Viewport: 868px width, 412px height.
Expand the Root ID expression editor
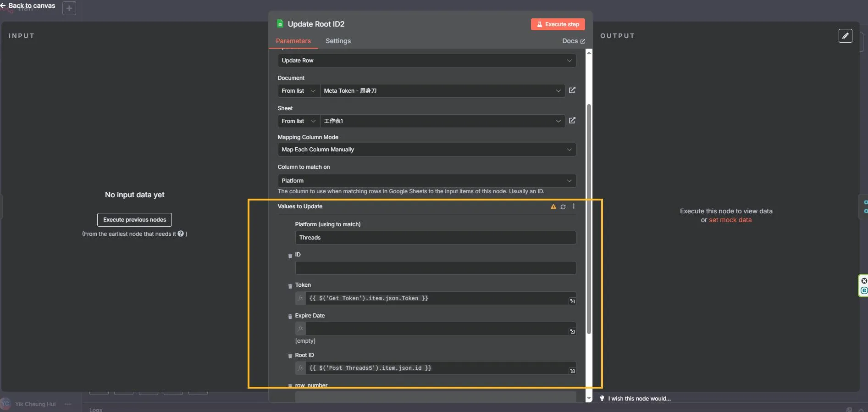(572, 371)
